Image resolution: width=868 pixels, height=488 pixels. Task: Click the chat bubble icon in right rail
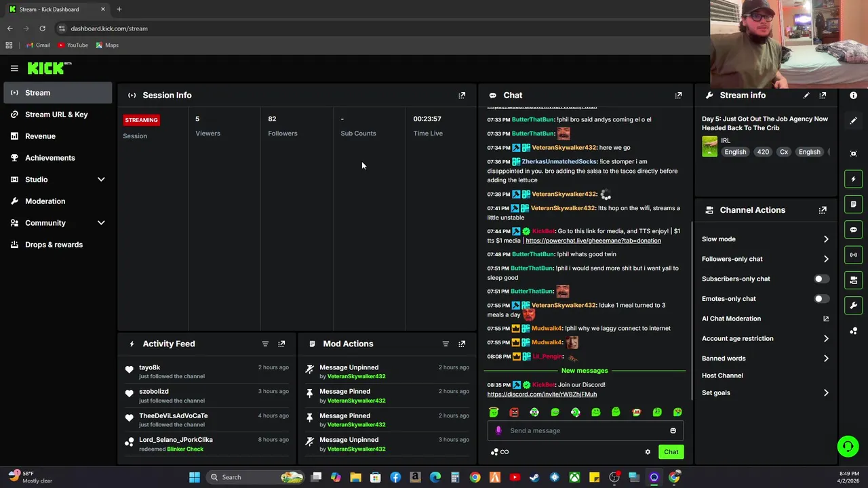[853, 230]
